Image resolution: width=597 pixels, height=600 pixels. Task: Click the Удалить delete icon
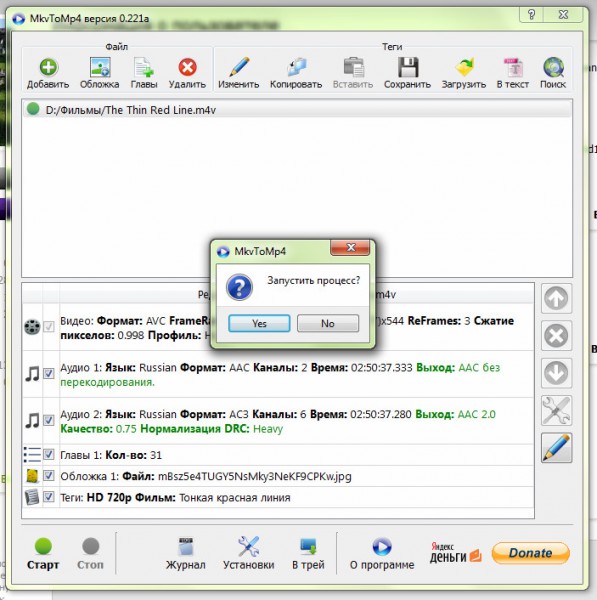click(x=188, y=67)
